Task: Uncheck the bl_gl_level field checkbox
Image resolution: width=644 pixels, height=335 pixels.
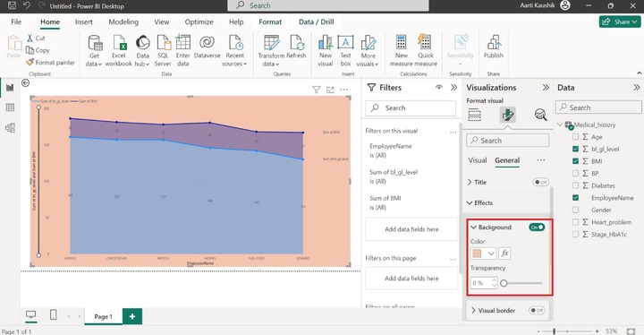Action: [575, 149]
